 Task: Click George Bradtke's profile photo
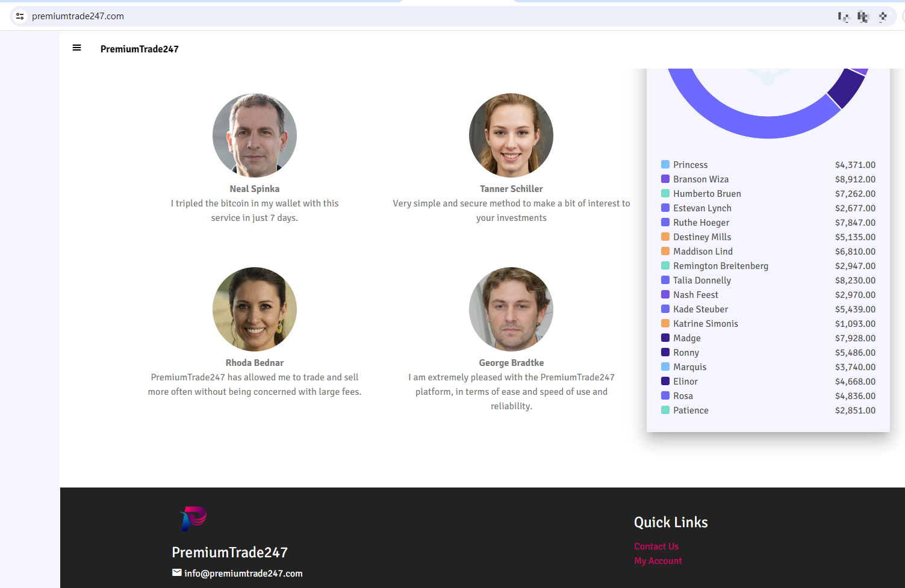(511, 309)
